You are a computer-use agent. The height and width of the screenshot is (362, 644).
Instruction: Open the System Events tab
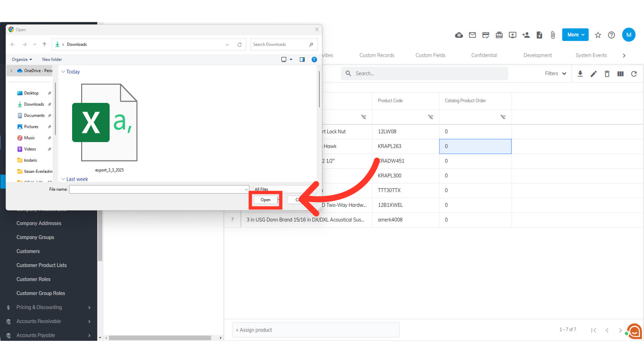(591, 55)
